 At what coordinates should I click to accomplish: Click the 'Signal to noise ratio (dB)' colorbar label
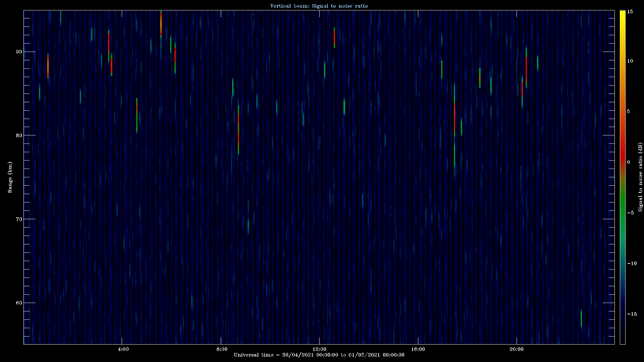pyautogui.click(x=640, y=177)
